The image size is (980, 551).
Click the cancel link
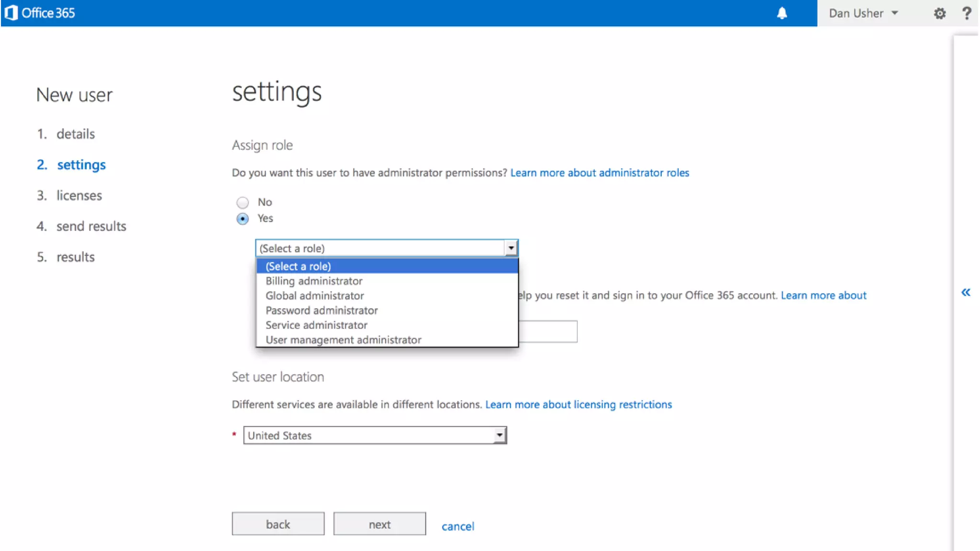[457, 527]
